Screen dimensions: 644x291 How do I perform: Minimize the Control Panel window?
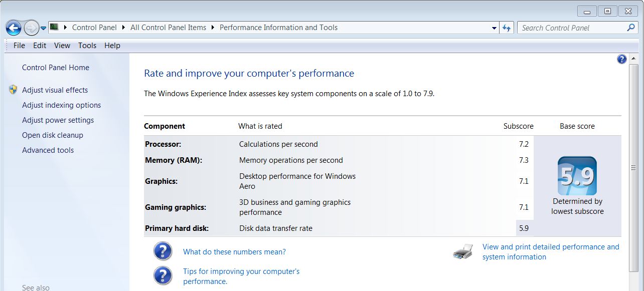[x=587, y=11]
